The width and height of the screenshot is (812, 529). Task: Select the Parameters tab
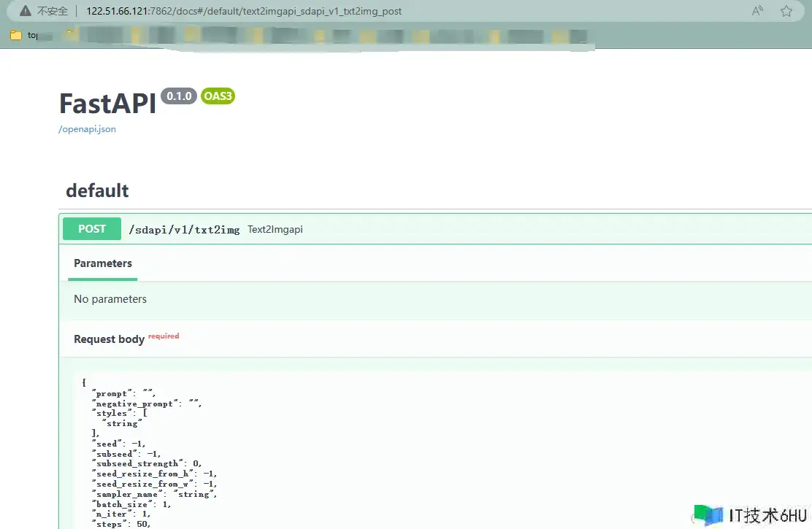tap(102, 263)
